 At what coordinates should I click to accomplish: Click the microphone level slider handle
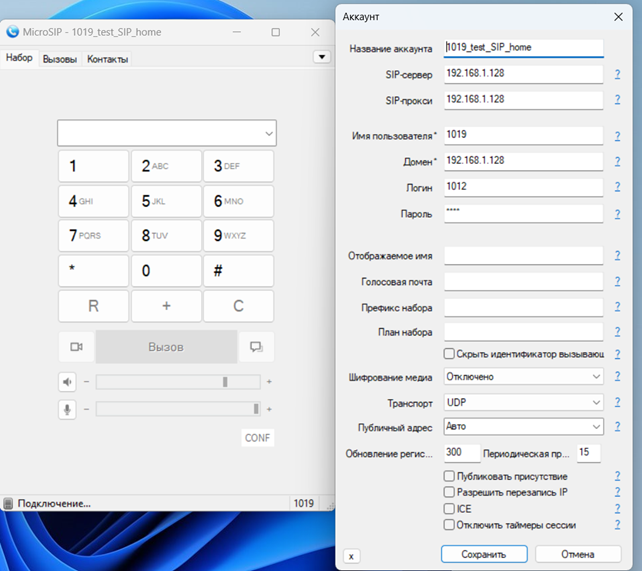pos(256,409)
